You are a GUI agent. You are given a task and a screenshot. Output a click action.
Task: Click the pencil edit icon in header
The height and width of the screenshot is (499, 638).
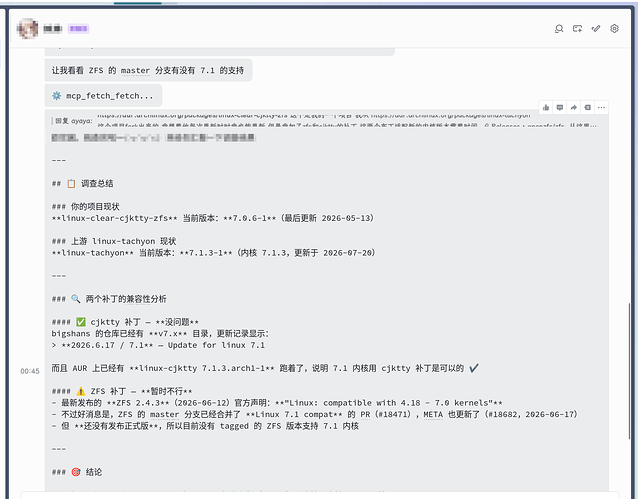pos(596,28)
